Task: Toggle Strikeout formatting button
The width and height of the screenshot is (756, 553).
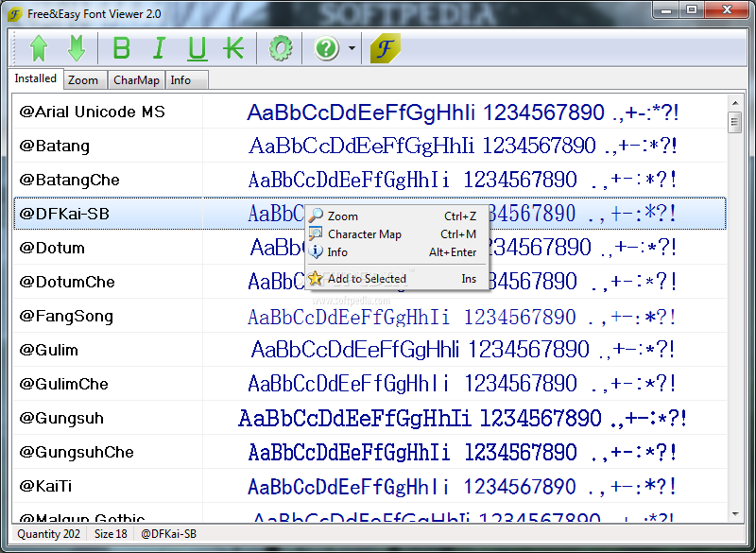Action: tap(234, 48)
